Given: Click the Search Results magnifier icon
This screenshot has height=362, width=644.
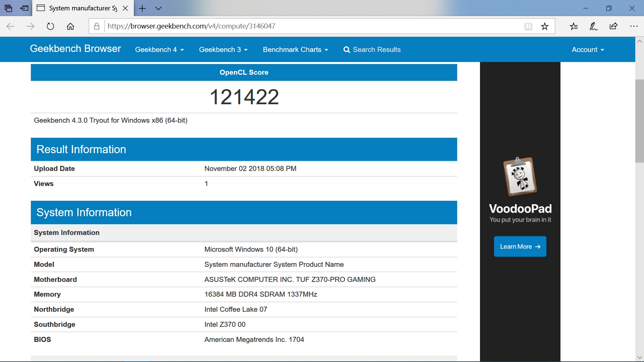Looking at the screenshot, I should 347,50.
